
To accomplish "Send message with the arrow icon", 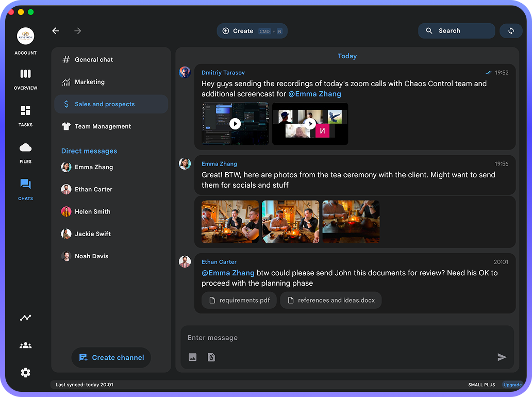I will (x=502, y=357).
